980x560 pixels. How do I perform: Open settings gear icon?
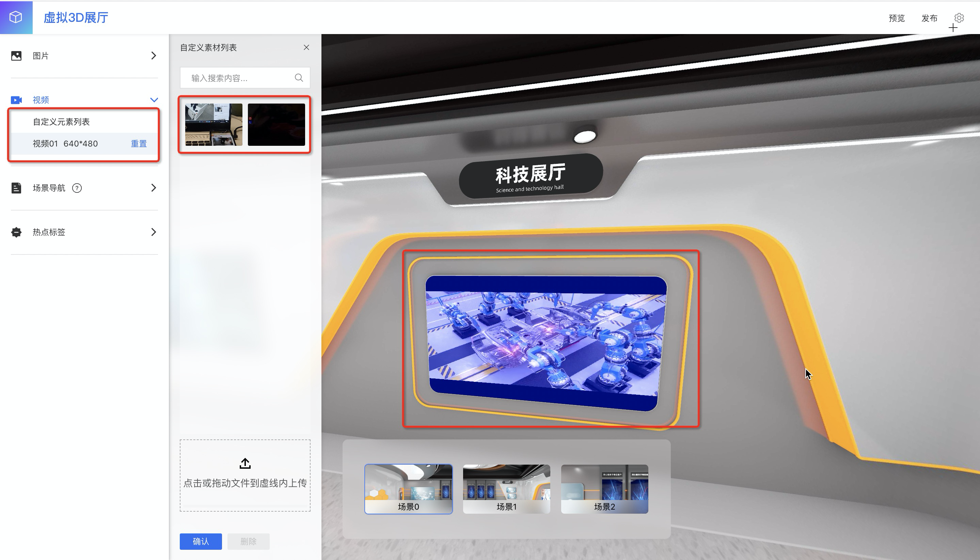[959, 18]
